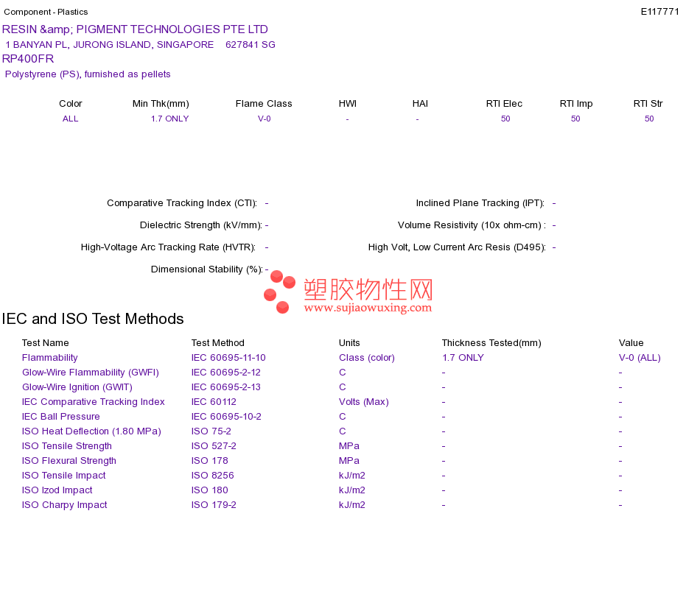
Task: Click the IEC Ball Pressure link
Action: pos(60,417)
